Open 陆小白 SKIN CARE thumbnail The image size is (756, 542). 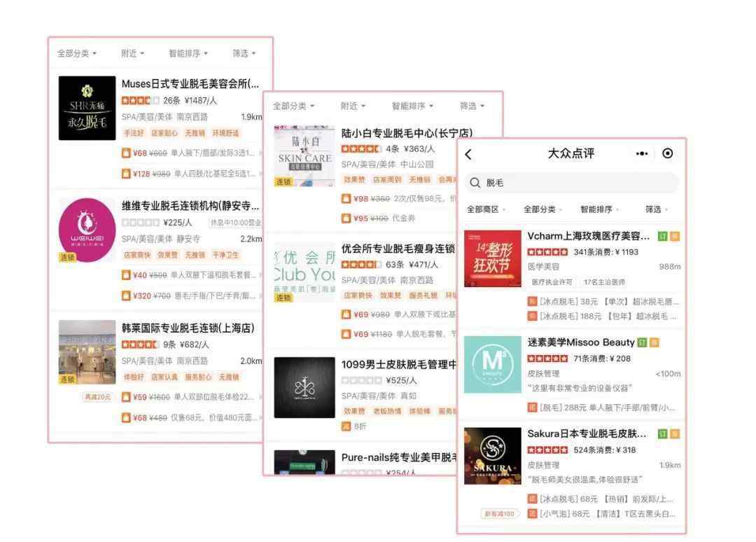(304, 156)
